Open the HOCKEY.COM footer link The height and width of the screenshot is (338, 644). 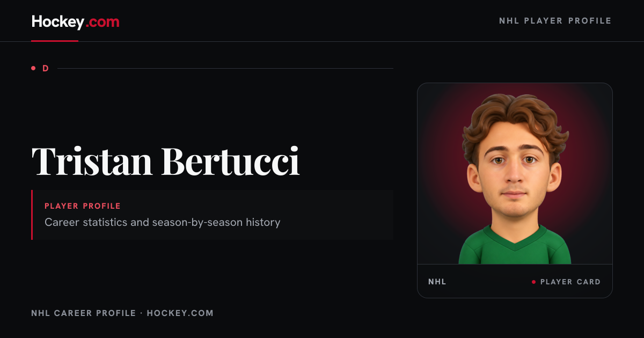pos(180,313)
